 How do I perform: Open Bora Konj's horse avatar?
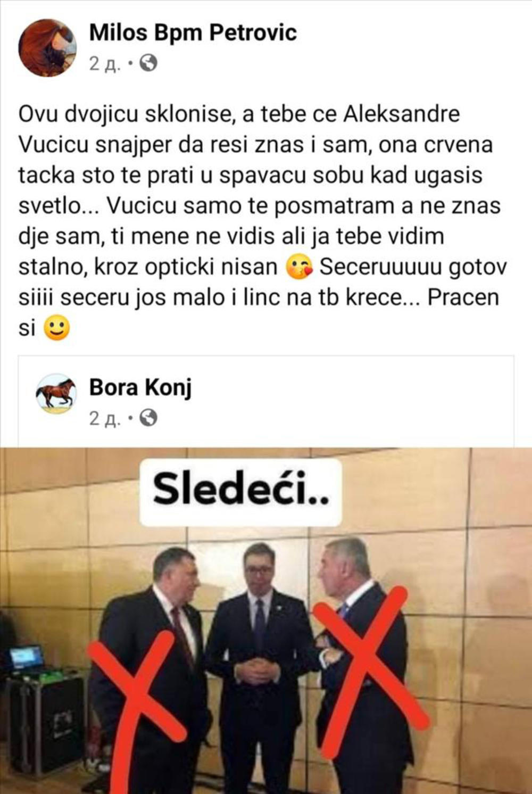[56, 394]
